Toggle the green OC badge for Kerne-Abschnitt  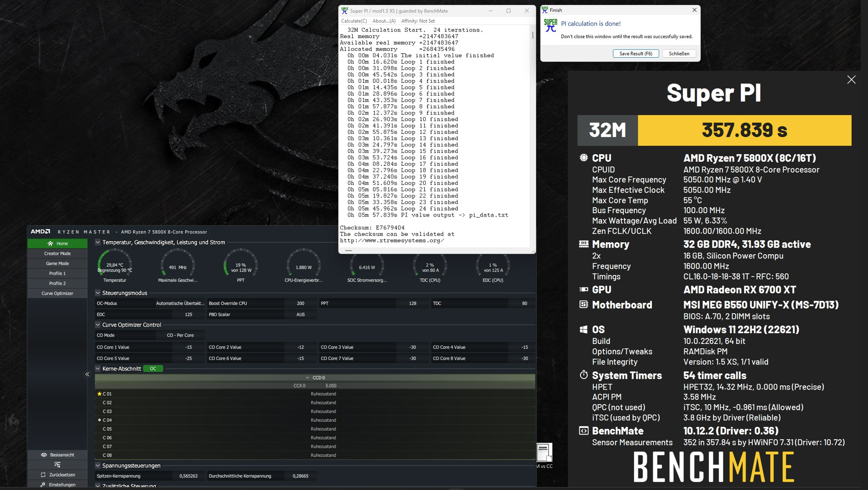point(153,369)
